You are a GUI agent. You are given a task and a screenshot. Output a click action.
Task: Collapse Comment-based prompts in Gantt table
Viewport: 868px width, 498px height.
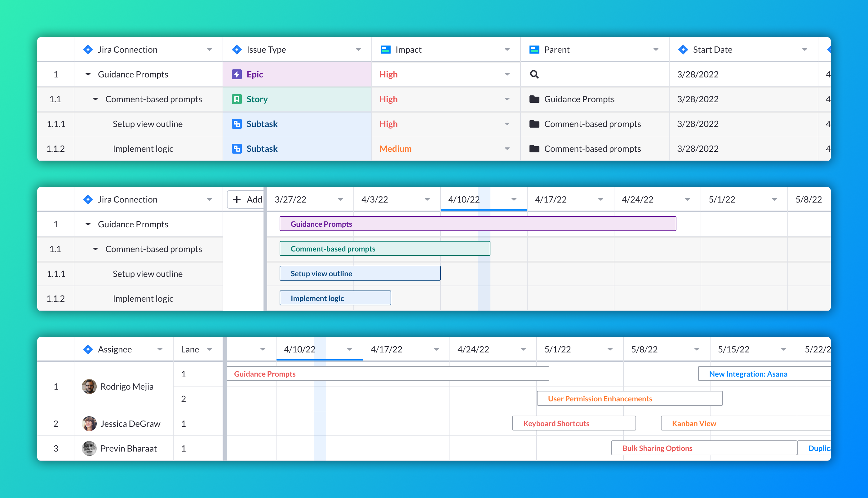click(95, 249)
